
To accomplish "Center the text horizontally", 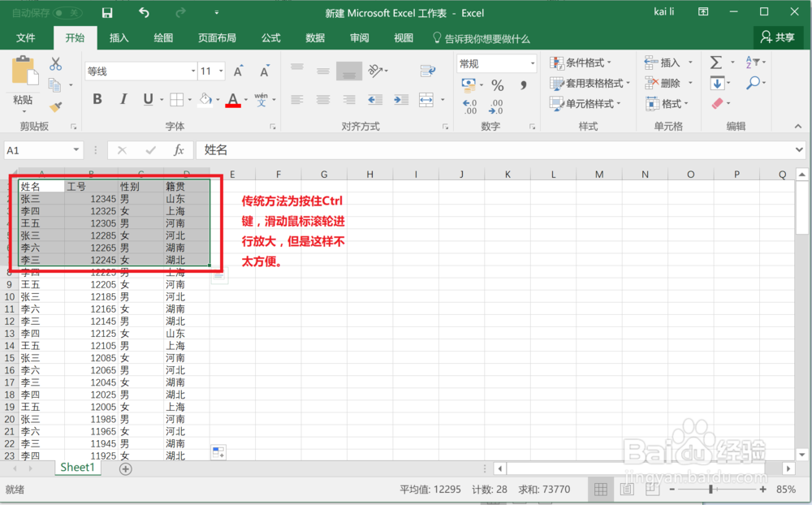I will [x=323, y=99].
